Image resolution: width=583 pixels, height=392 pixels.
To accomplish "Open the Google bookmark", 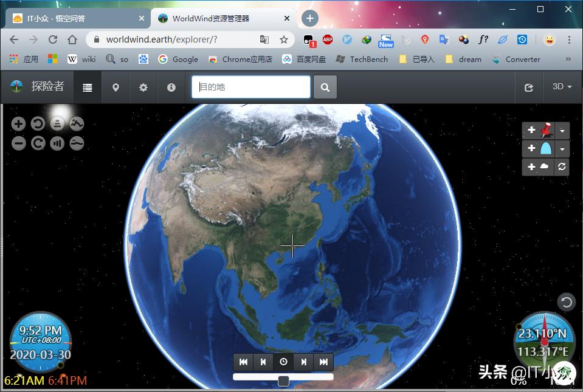I will pyautogui.click(x=178, y=59).
